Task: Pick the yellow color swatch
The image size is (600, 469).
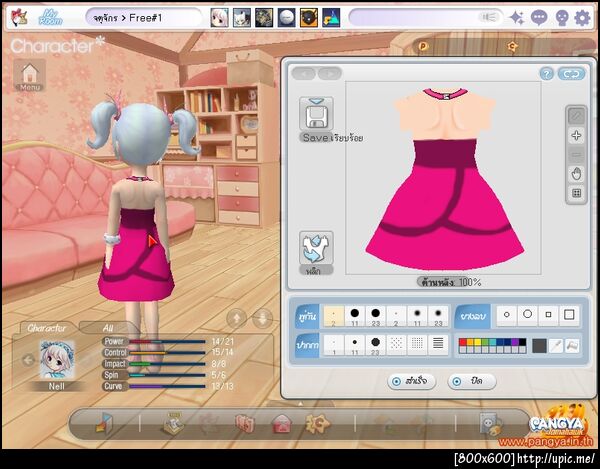Action: (478, 342)
